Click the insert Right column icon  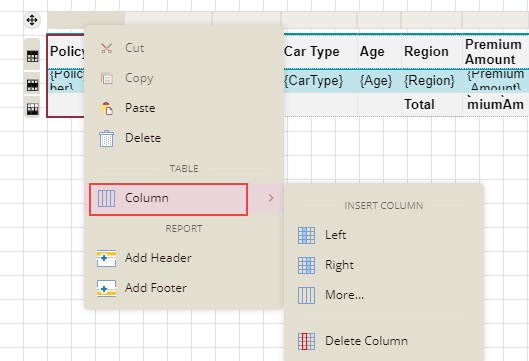[307, 265]
